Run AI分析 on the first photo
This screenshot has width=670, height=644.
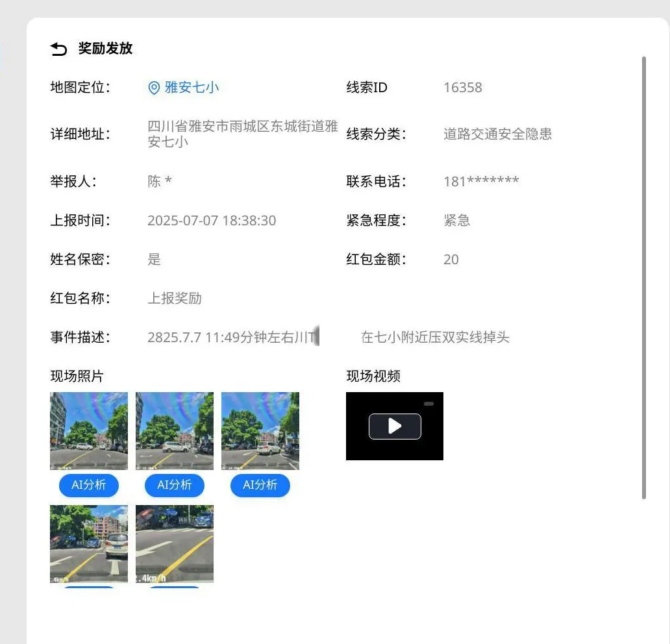pos(89,485)
